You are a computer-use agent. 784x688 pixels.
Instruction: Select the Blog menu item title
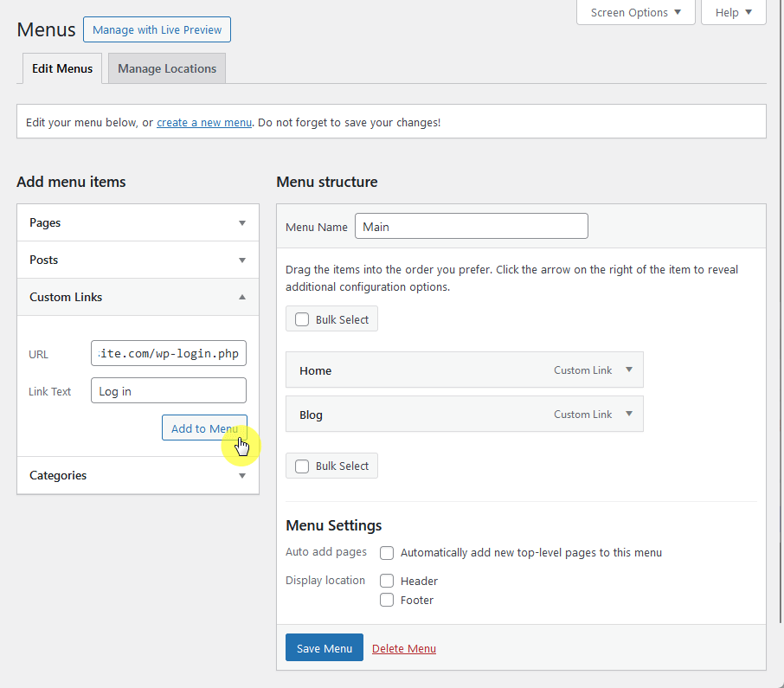click(x=311, y=415)
